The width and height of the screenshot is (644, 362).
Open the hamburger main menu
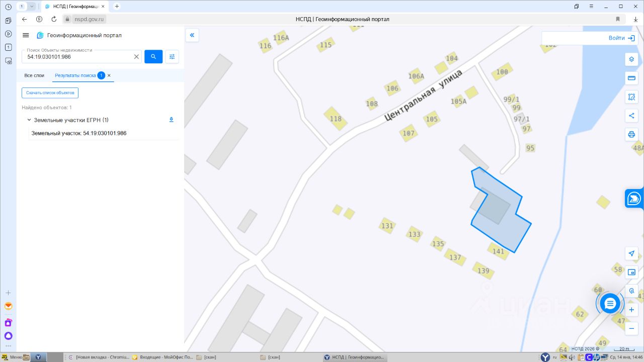point(26,35)
